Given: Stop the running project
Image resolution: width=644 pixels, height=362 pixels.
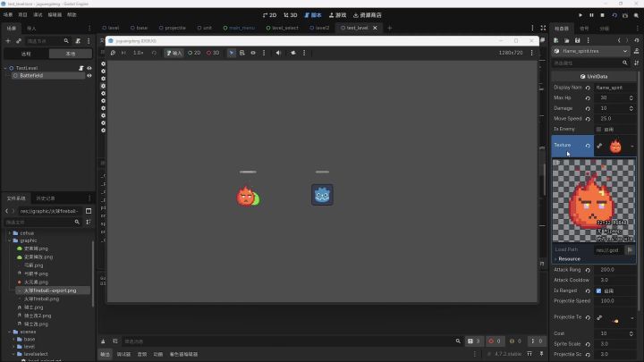Looking at the screenshot, I should pyautogui.click(x=603, y=15).
